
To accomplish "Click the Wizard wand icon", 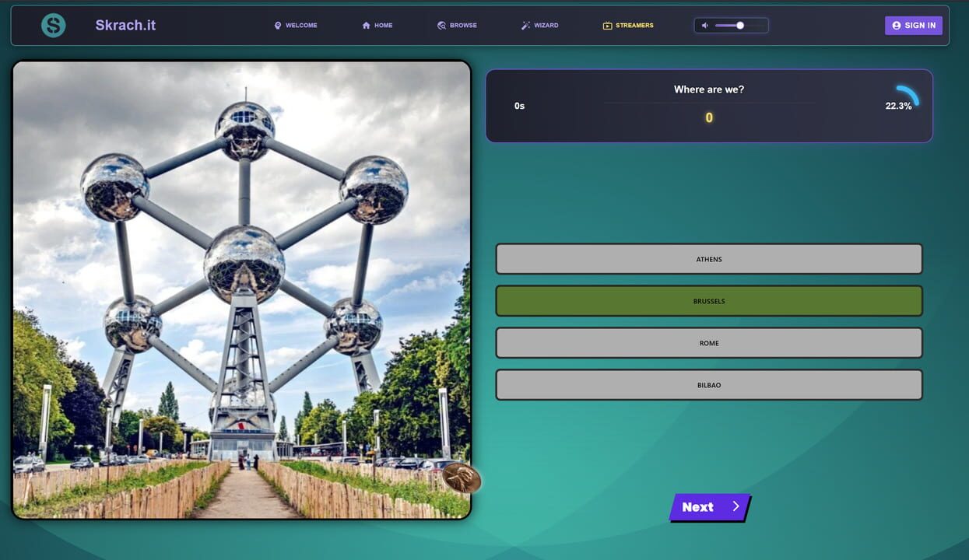I will pos(524,25).
